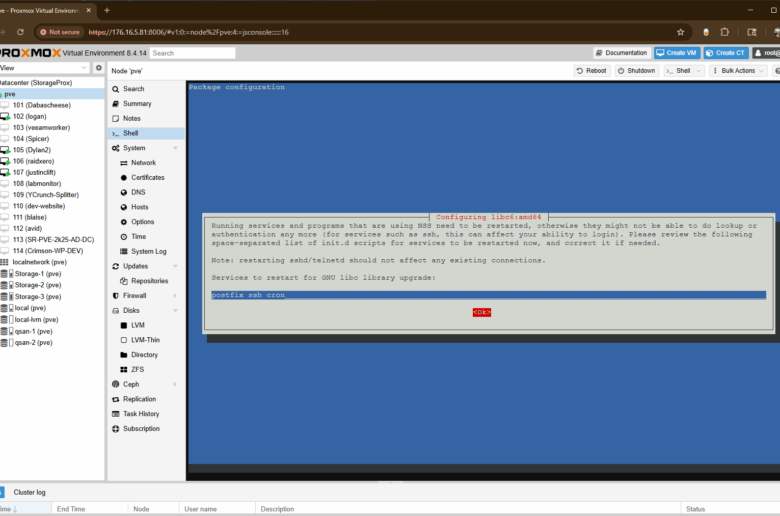Open the Bulk Actions dropdown
780x516 pixels.
click(x=739, y=71)
